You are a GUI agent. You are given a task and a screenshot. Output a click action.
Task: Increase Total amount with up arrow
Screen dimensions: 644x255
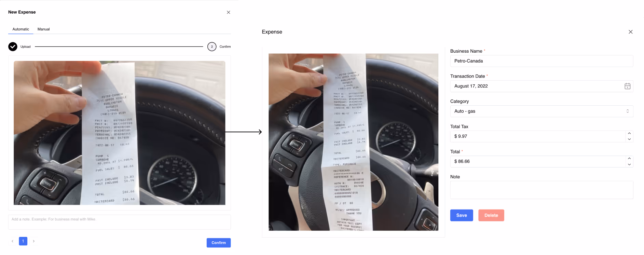[x=629, y=159]
